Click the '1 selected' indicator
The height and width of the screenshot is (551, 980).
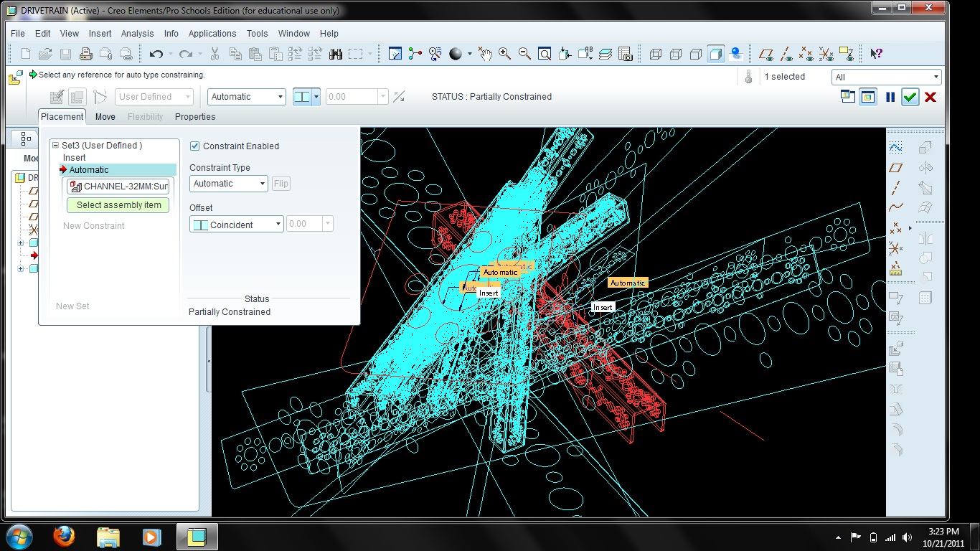click(x=784, y=77)
